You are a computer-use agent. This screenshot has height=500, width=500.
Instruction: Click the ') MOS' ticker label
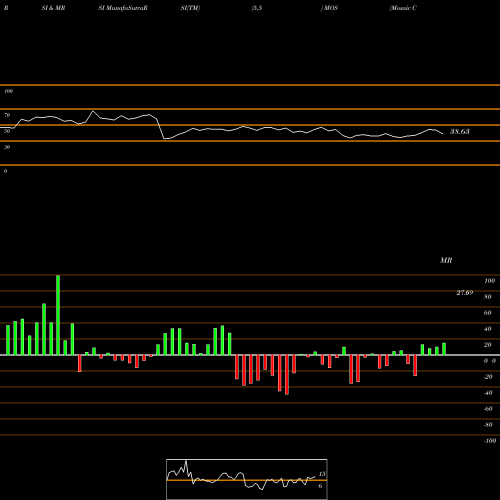(329, 8)
